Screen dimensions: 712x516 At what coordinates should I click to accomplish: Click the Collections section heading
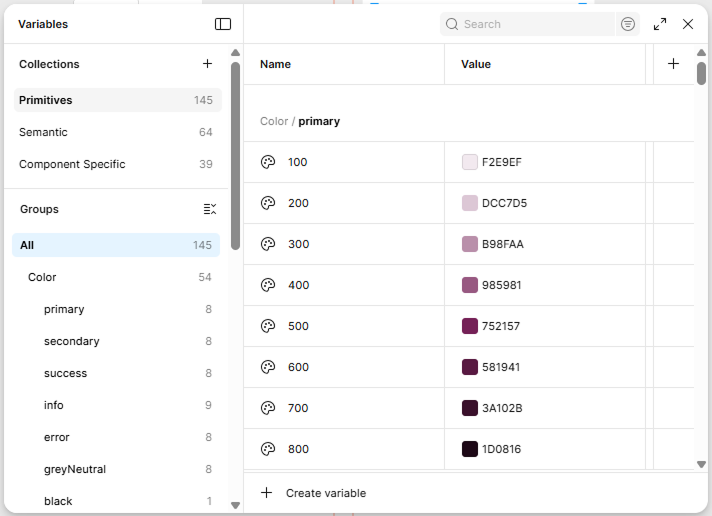click(x=49, y=64)
